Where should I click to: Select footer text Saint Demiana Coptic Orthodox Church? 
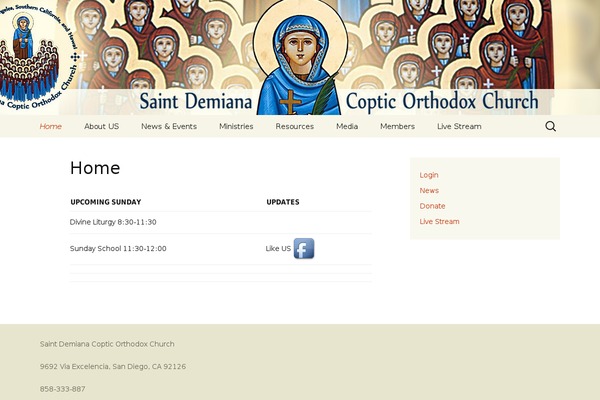coord(107,344)
